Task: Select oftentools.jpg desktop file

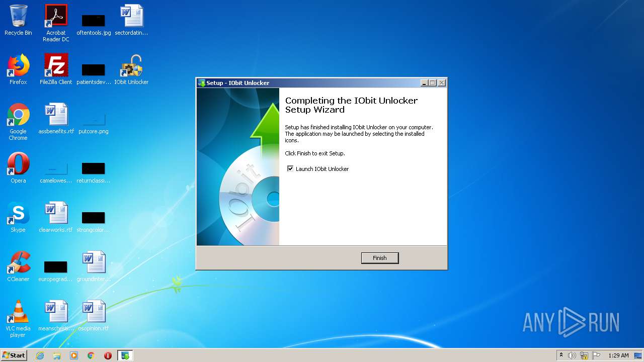Action: [94, 24]
